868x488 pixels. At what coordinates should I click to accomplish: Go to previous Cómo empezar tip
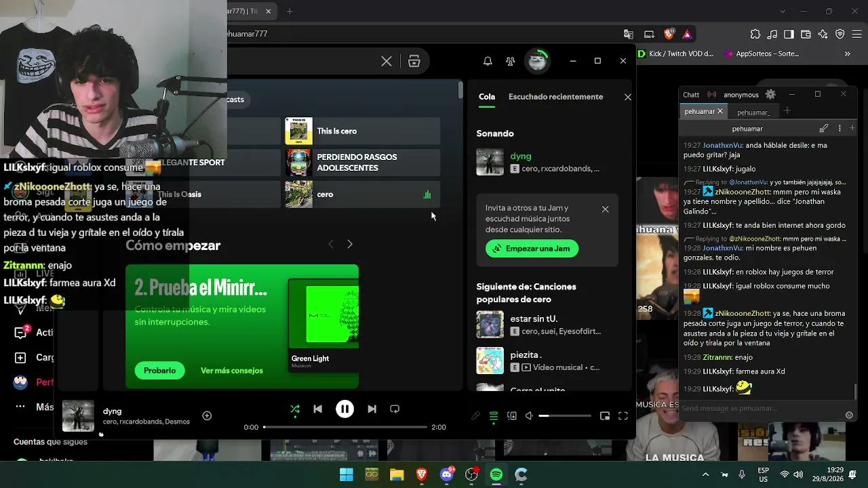pyautogui.click(x=331, y=244)
